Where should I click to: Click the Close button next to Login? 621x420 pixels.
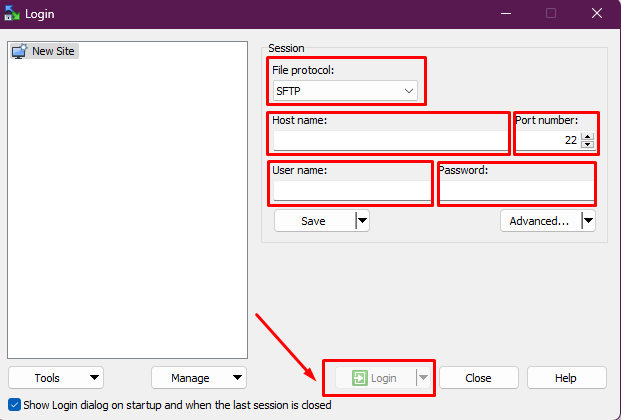tap(478, 378)
